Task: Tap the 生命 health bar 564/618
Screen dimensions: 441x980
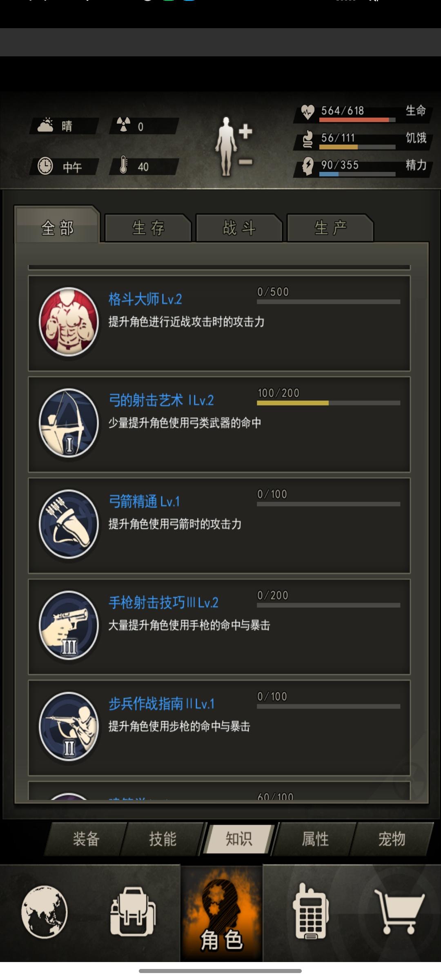Action: pyautogui.click(x=357, y=120)
